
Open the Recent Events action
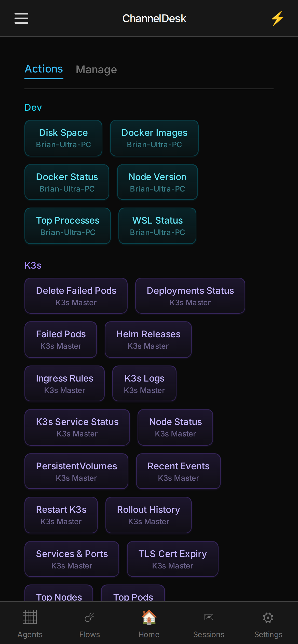[x=179, y=471]
